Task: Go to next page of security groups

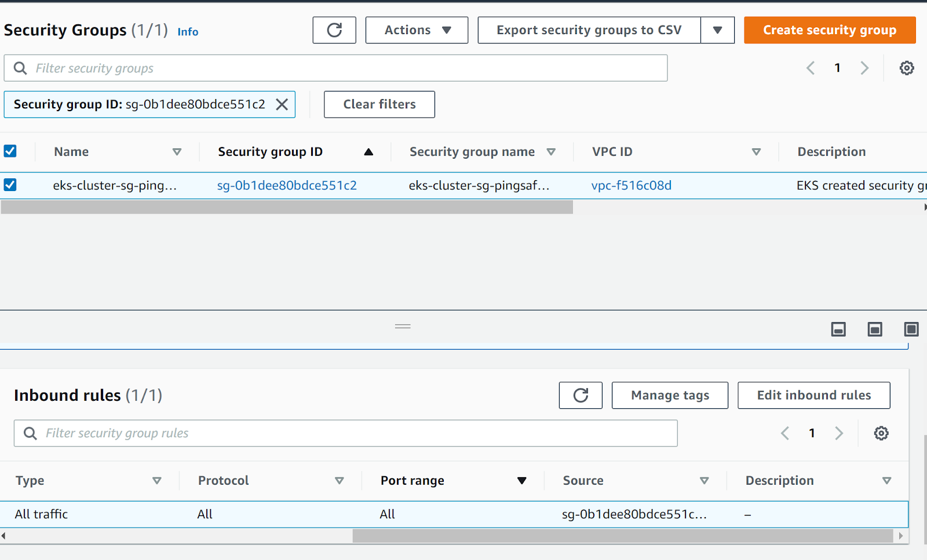Action: [x=864, y=68]
